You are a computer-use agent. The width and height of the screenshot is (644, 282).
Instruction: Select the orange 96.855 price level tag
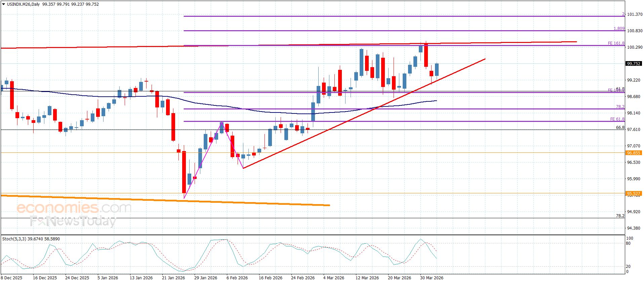pyautogui.click(x=633, y=153)
